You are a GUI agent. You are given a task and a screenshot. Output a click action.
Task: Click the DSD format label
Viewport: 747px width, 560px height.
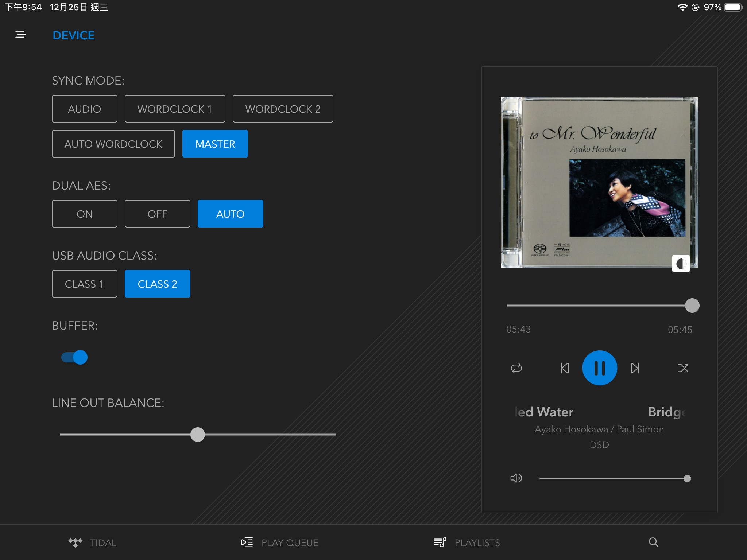click(x=599, y=445)
